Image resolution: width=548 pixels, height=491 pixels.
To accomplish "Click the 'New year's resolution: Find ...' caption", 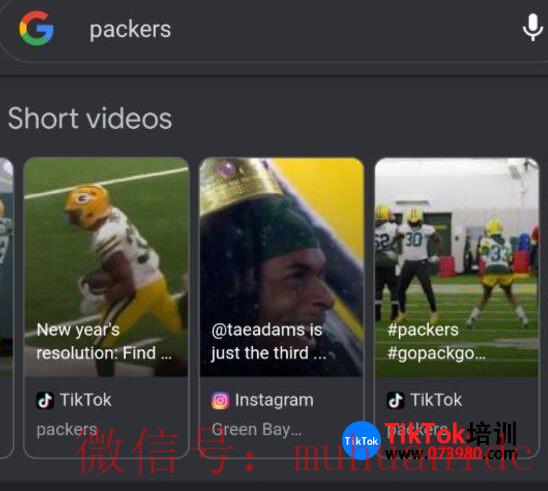I will 104,341.
